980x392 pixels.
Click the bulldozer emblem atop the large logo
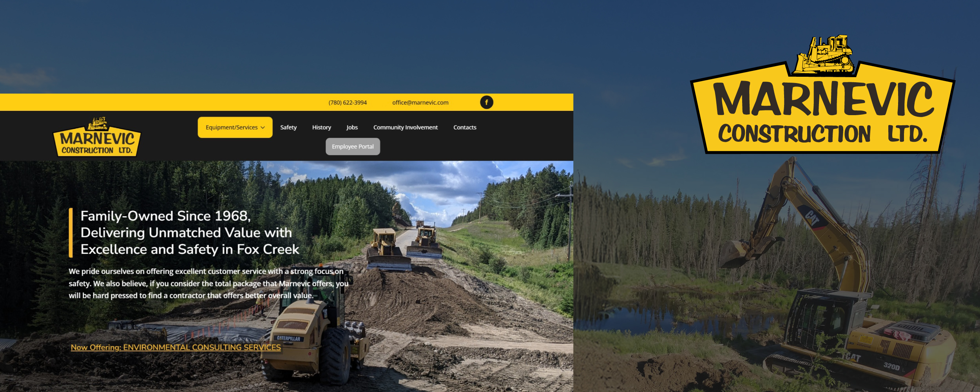point(824,55)
